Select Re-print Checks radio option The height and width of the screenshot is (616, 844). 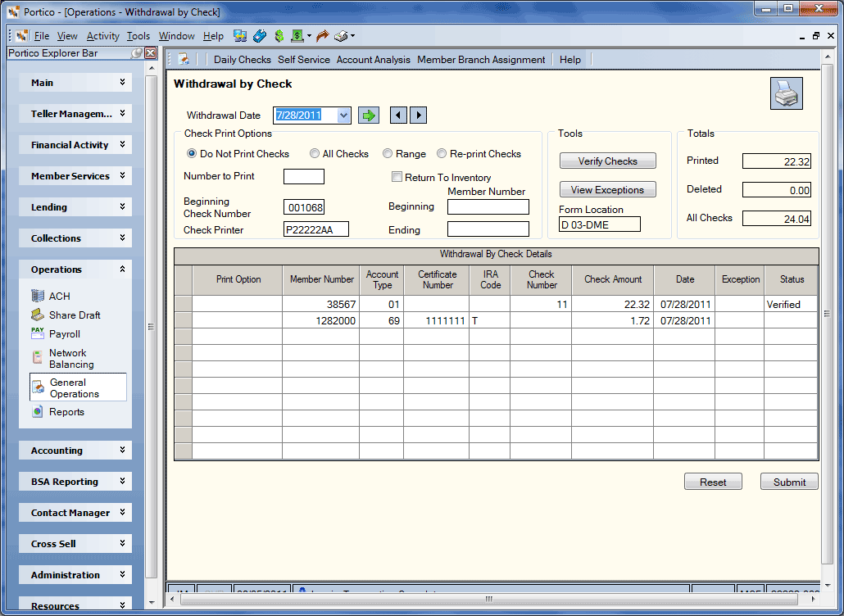point(479,154)
